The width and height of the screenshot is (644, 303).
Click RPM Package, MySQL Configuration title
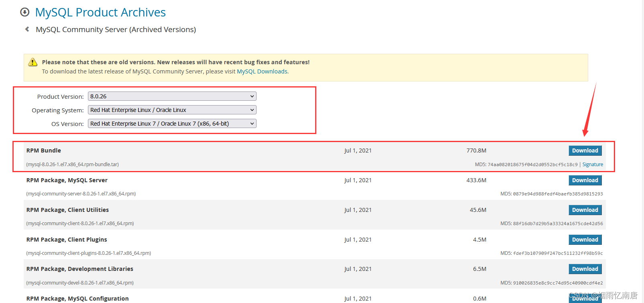(x=77, y=299)
